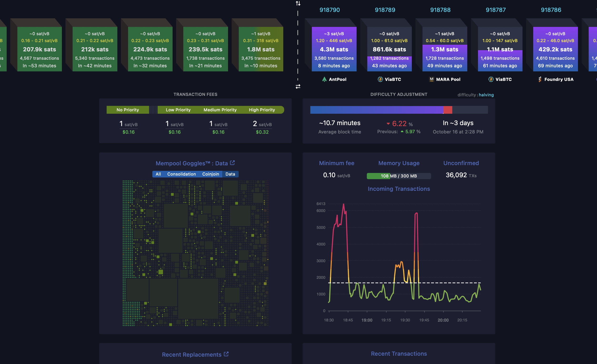Screen dimensions: 597x364
Task: Open block height 918787 link
Action: [x=496, y=10]
